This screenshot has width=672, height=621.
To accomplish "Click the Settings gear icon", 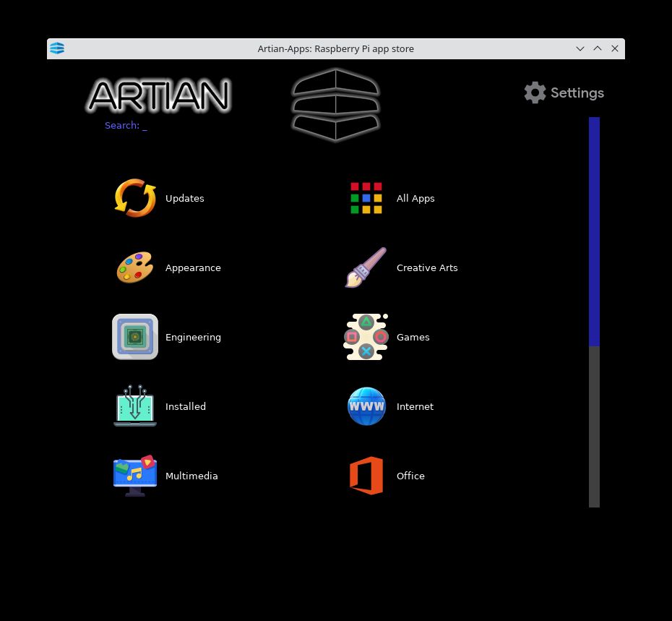I will coord(535,93).
